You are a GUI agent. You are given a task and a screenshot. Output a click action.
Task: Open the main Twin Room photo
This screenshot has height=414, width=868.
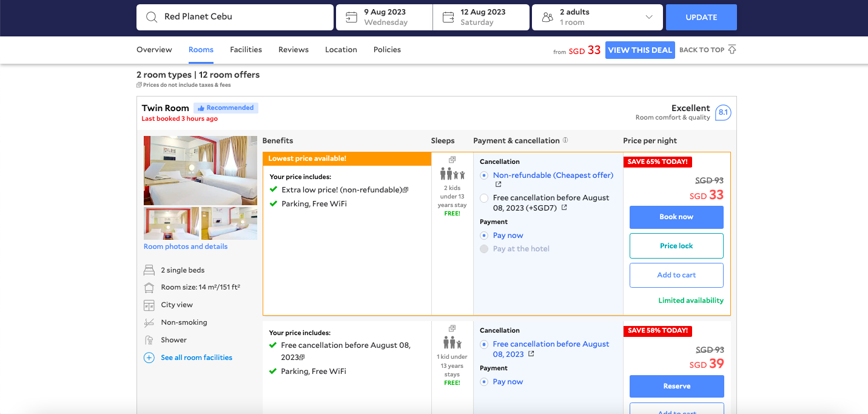[x=200, y=171]
